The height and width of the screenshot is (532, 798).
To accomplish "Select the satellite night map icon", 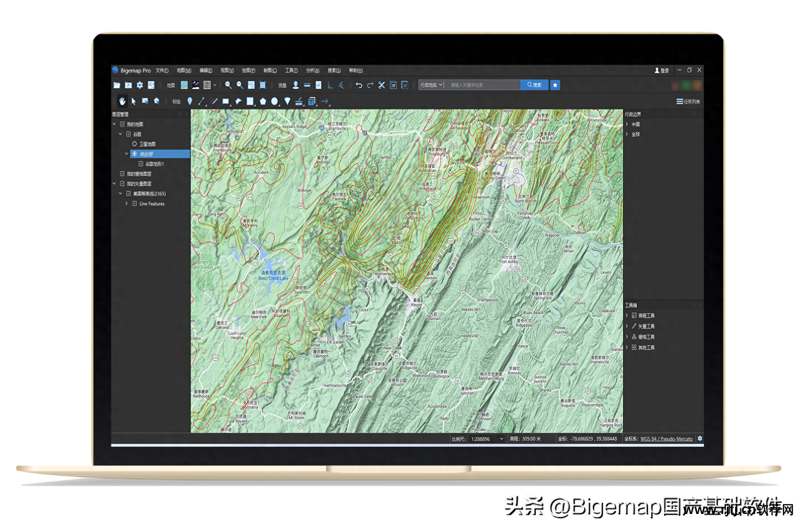I will 195,85.
